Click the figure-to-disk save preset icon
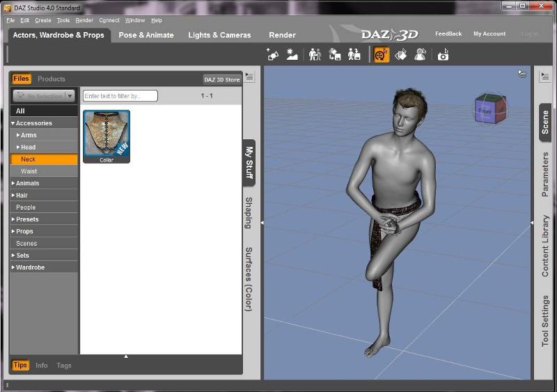Image resolution: width=557 pixels, height=392 pixels. [x=354, y=55]
